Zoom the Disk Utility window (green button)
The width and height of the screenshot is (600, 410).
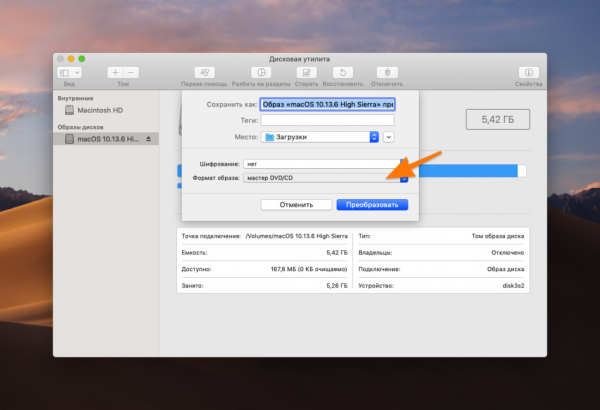[x=82, y=59]
